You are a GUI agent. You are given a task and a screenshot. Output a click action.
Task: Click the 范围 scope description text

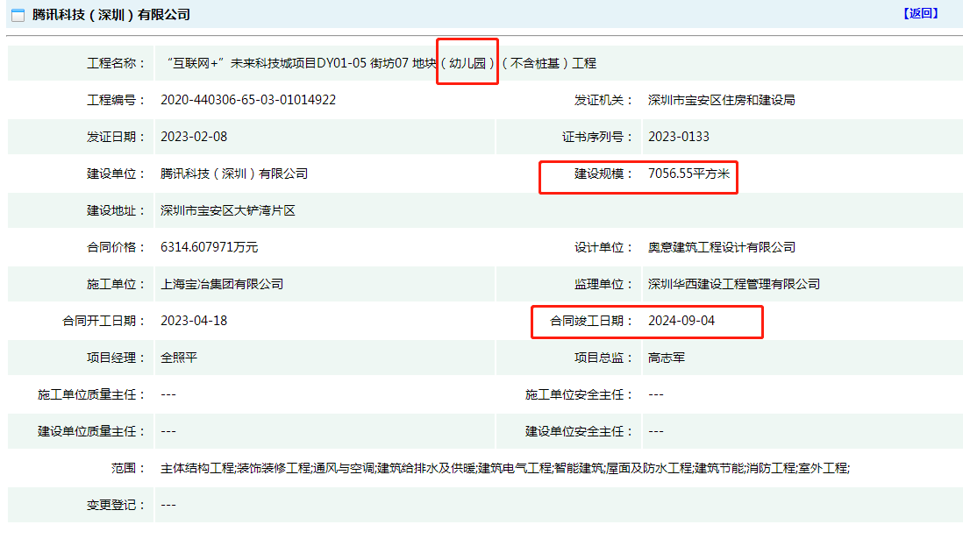[x=505, y=468]
